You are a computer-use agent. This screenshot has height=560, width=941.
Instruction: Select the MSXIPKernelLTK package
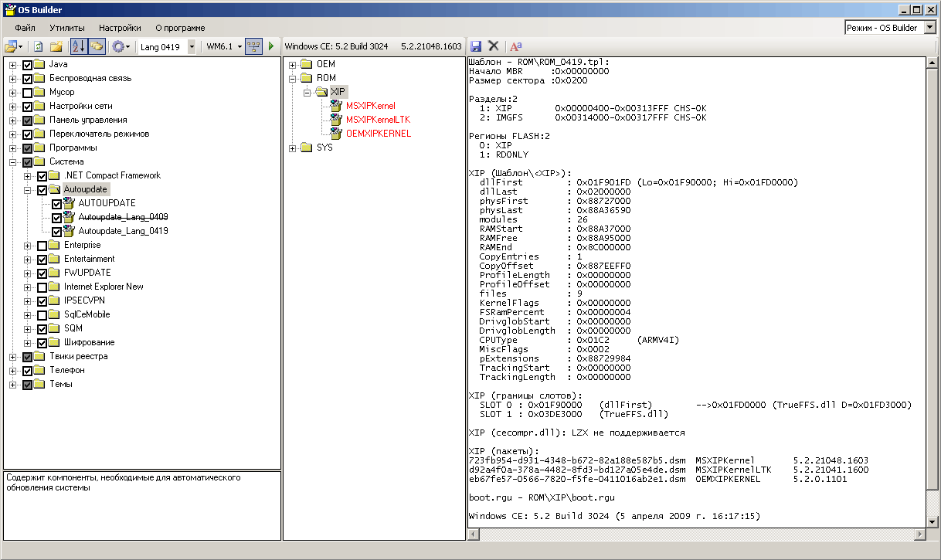[x=378, y=119]
